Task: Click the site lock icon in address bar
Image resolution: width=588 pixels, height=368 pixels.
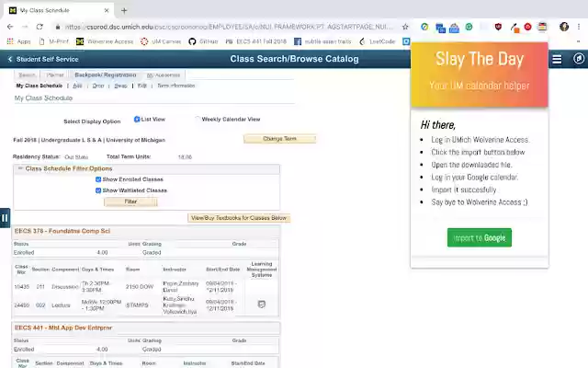Action: (x=57, y=27)
